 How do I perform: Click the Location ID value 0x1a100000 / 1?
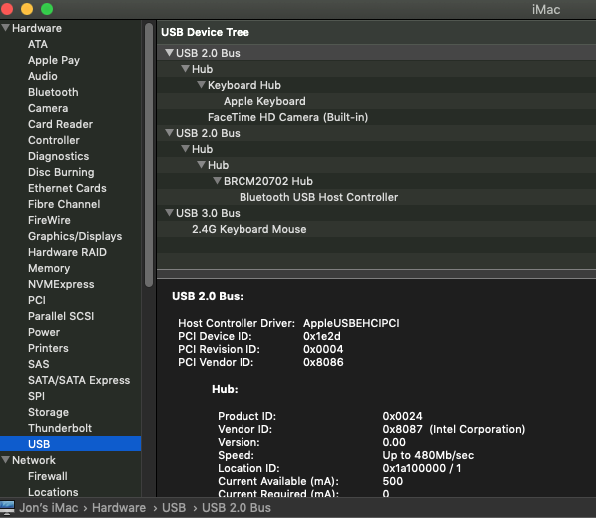tap(422, 468)
